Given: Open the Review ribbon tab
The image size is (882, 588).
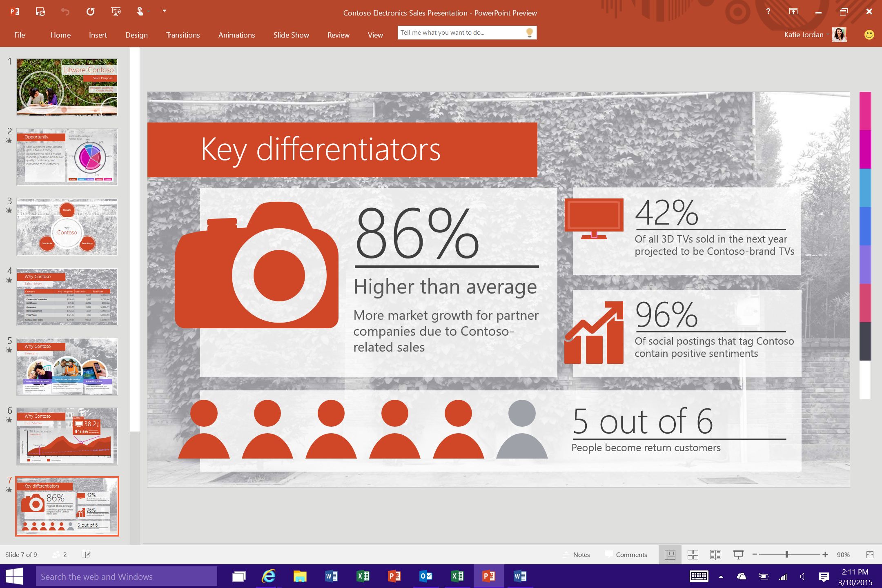Looking at the screenshot, I should [x=338, y=35].
